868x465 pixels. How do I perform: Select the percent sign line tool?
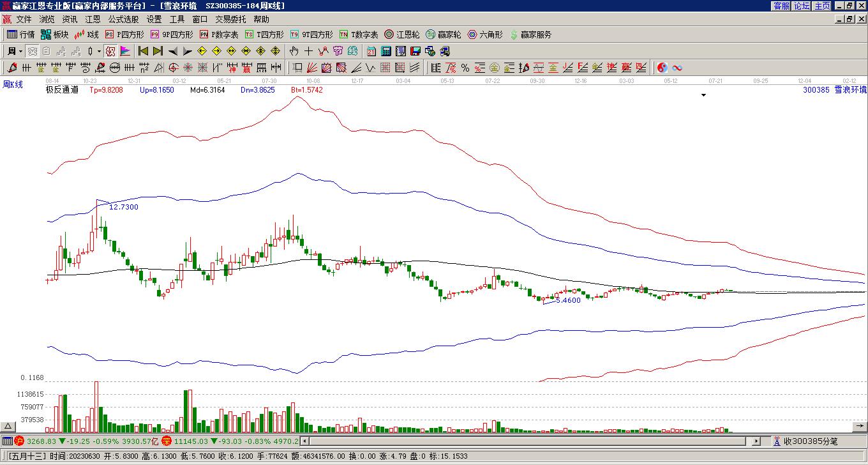(x=465, y=68)
